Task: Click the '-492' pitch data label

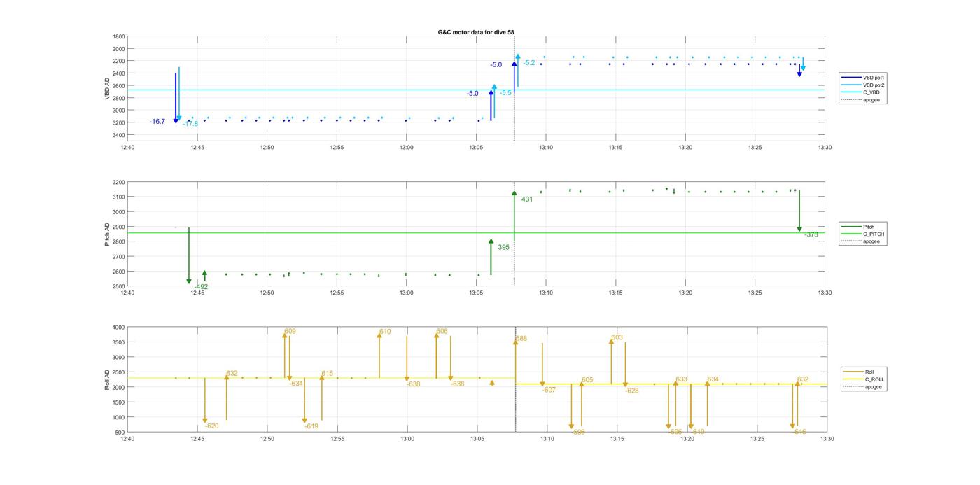Action: tap(201, 287)
